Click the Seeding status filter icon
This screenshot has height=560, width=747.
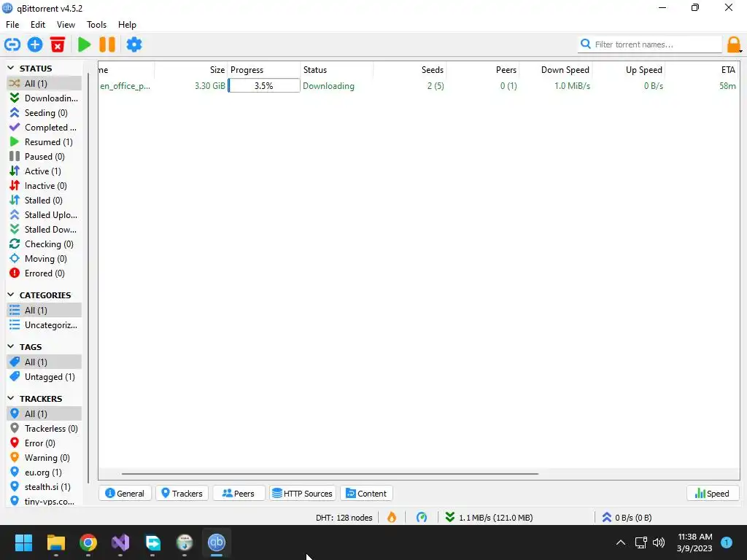coord(15,113)
